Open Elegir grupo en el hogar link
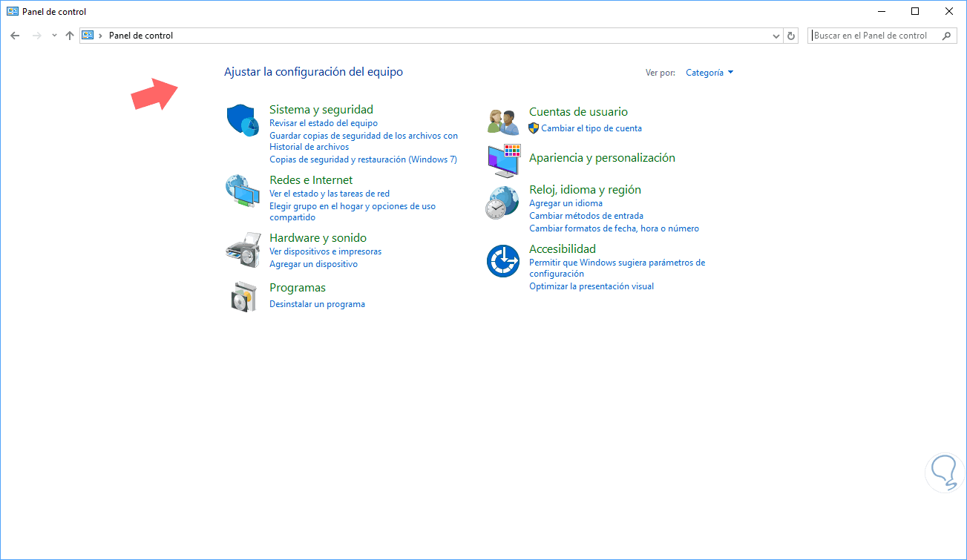The width and height of the screenshot is (967, 560). click(353, 212)
